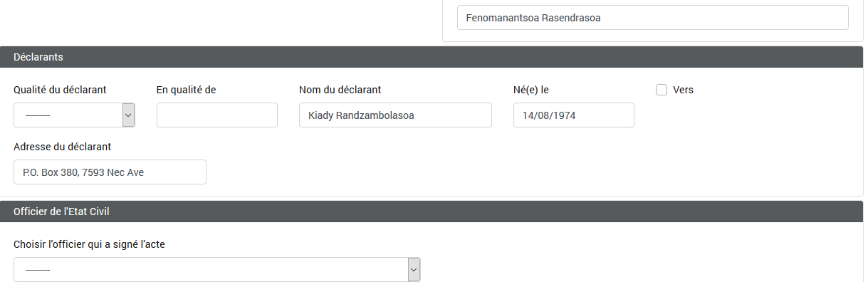Edit the Adresse du déclarant field
This screenshot has width=868, height=282.
point(110,172)
